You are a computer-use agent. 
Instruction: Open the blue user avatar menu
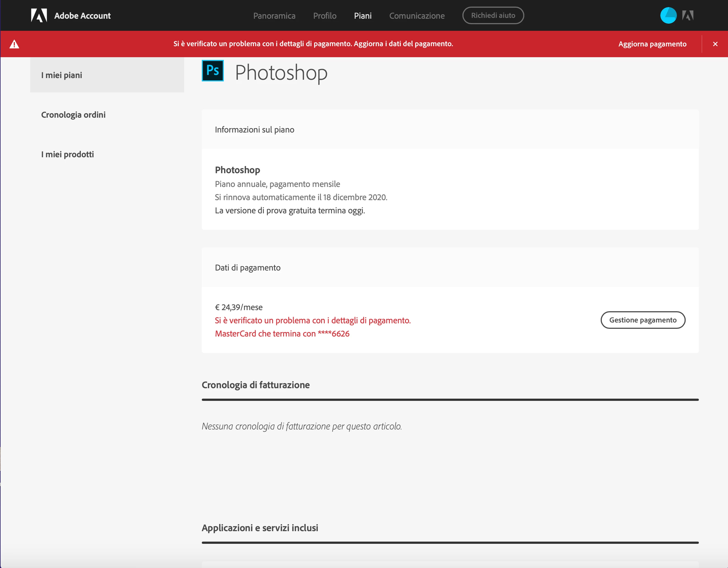coord(668,15)
